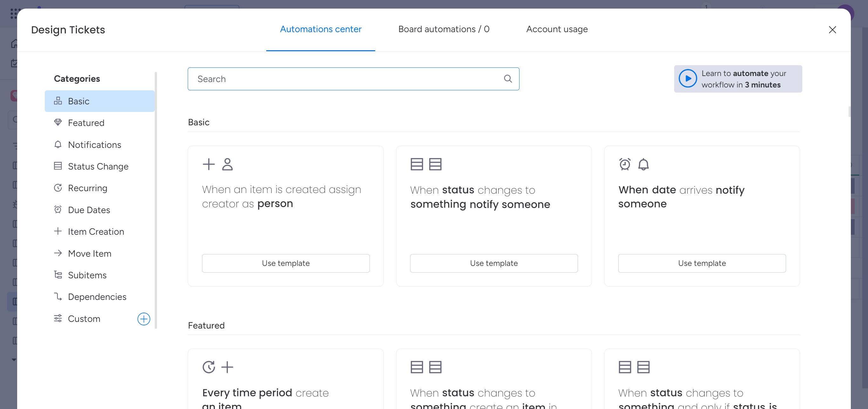The width and height of the screenshot is (868, 409).
Task: Open the Due Dates category
Action: point(89,210)
